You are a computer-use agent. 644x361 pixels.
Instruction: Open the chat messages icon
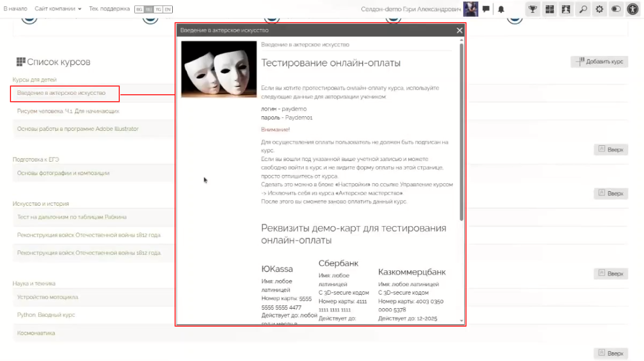coord(486,9)
